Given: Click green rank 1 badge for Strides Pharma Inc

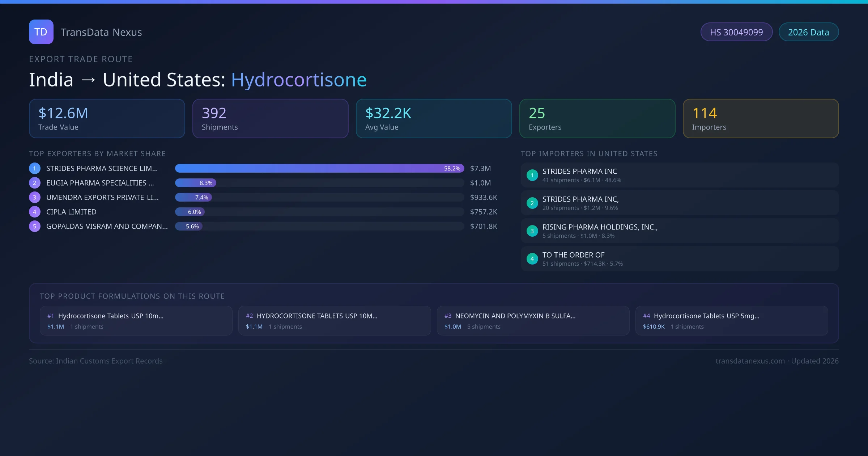Looking at the screenshot, I should (x=532, y=175).
